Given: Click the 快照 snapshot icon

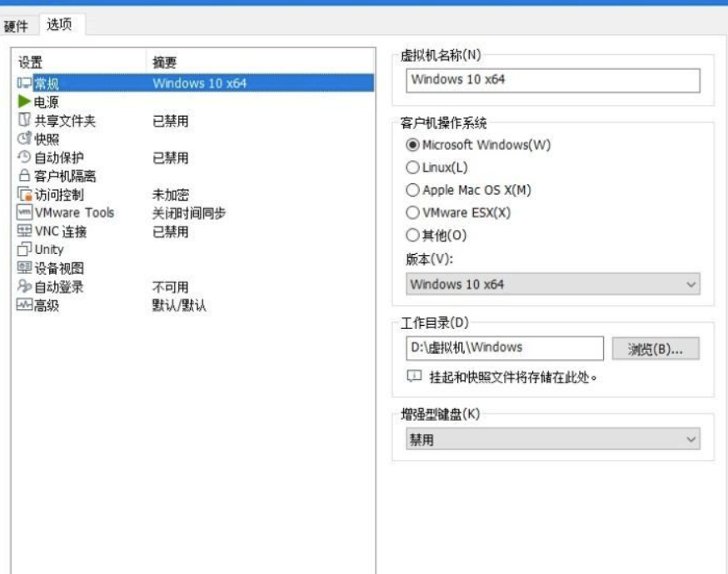Looking at the screenshot, I should pos(24,138).
